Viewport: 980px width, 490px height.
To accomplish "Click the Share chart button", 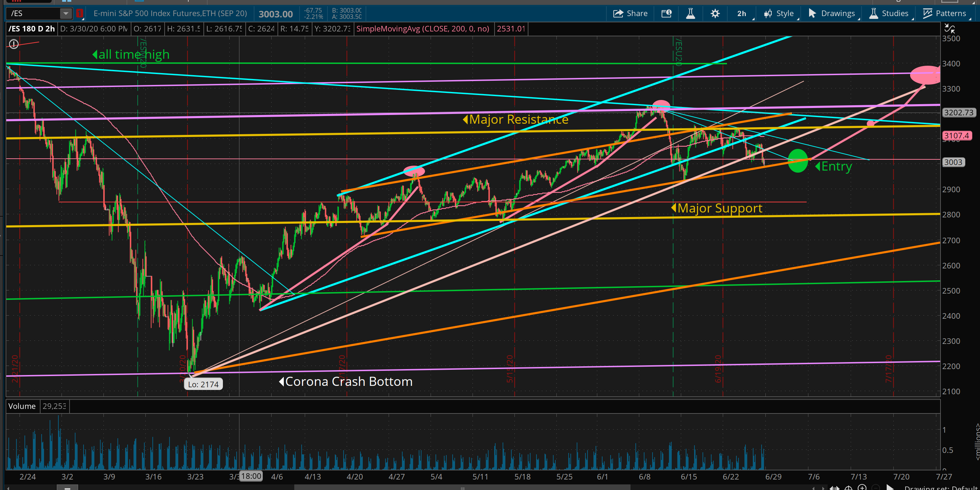I will point(630,13).
